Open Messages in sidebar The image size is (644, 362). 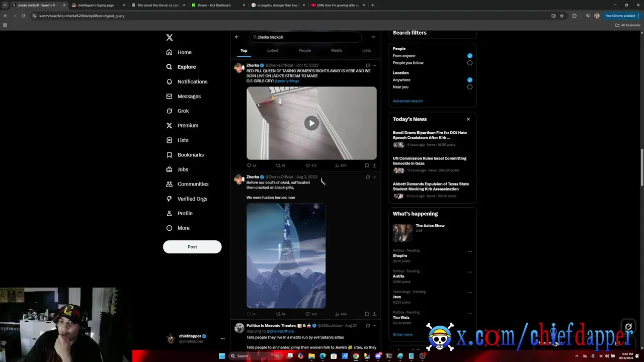pos(184,96)
